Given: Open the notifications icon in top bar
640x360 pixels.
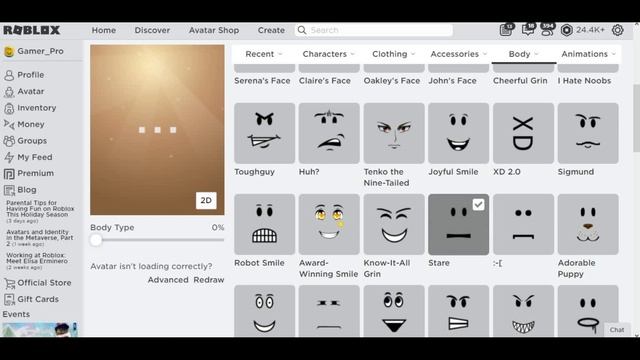Looking at the screenshot, I should (x=507, y=30).
